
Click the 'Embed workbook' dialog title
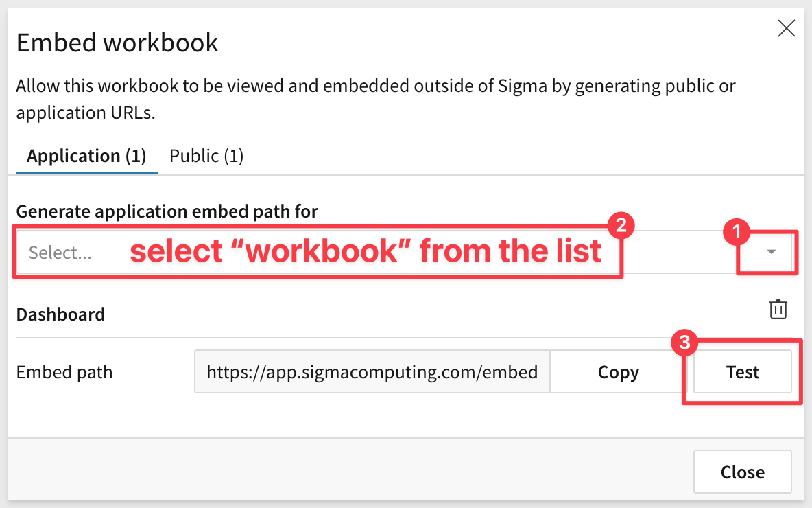(117, 43)
